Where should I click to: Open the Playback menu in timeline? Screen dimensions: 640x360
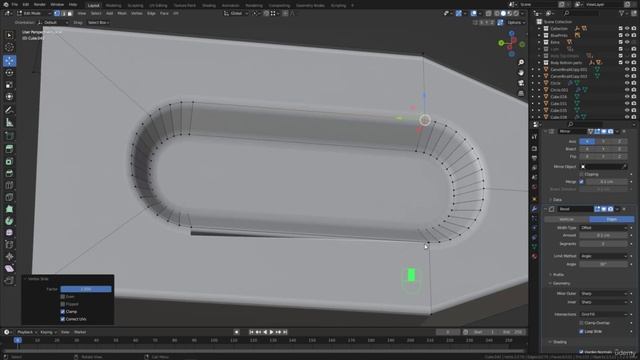27,332
